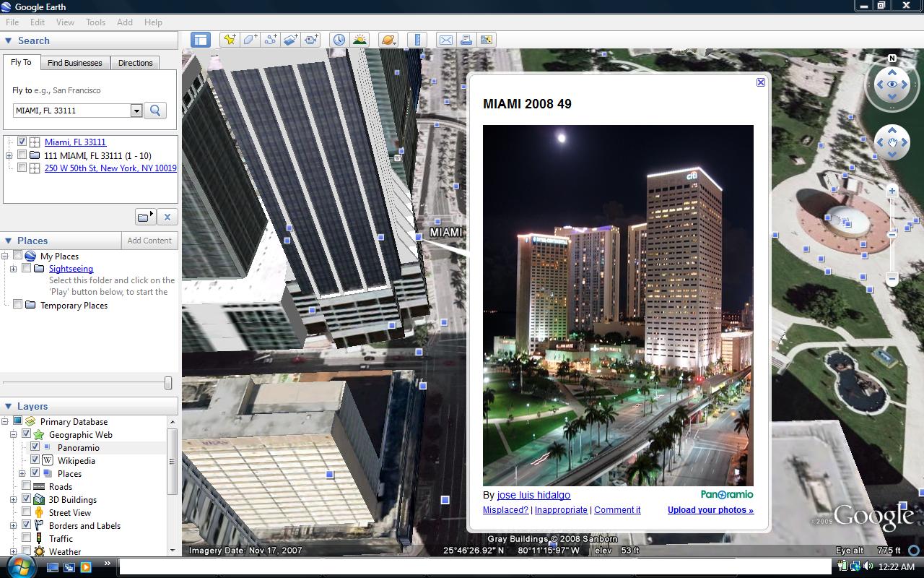Select the Add Image Overlay tool
This screenshot has width=924, height=578.
tap(290, 40)
